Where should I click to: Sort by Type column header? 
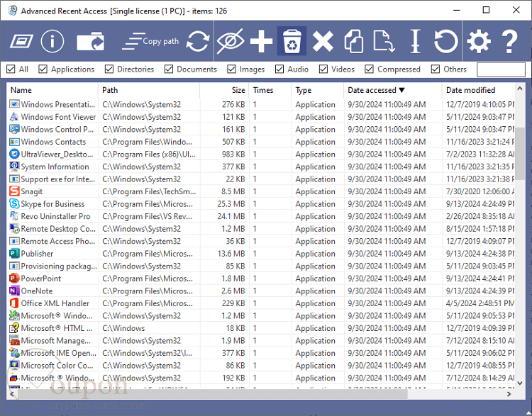[318, 90]
